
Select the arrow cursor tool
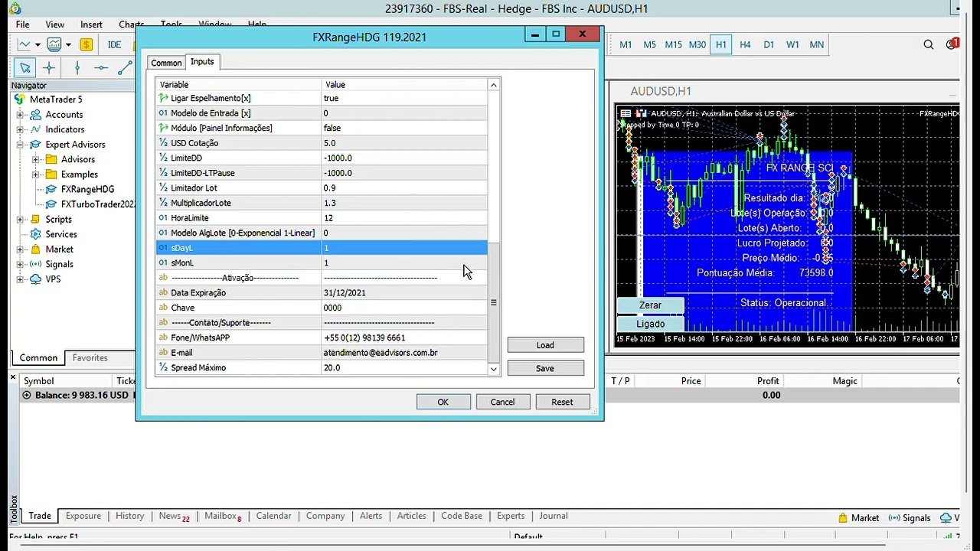[x=25, y=67]
